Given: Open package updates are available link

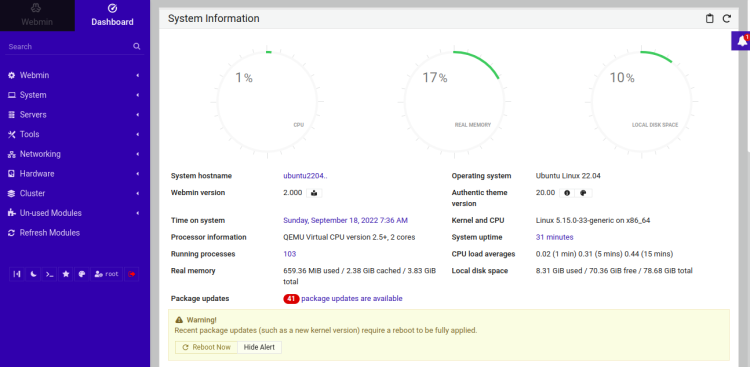Looking at the screenshot, I should pyautogui.click(x=352, y=299).
